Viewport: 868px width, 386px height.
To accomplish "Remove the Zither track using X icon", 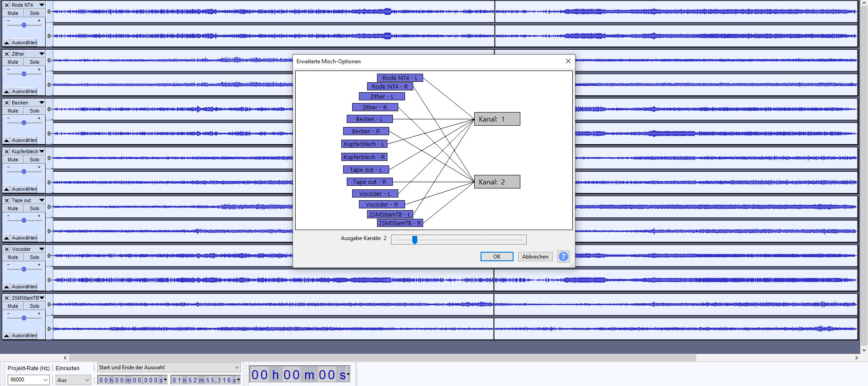I will pyautogui.click(x=7, y=54).
